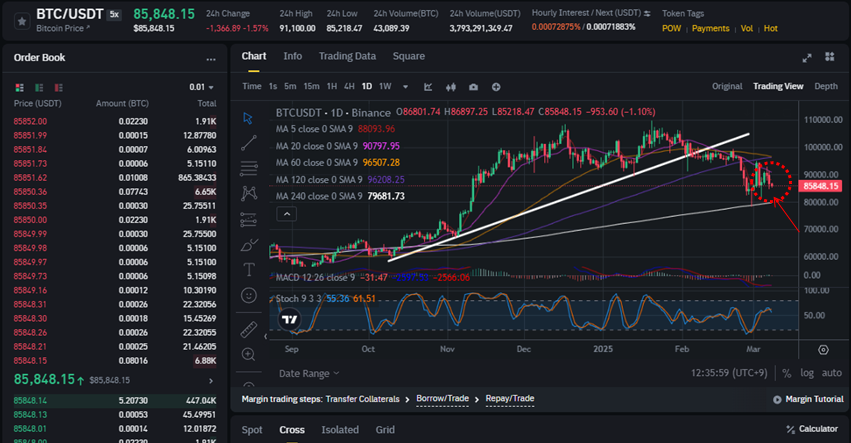Set chart interval to 15m
The width and height of the screenshot is (851, 443).
coord(312,86)
